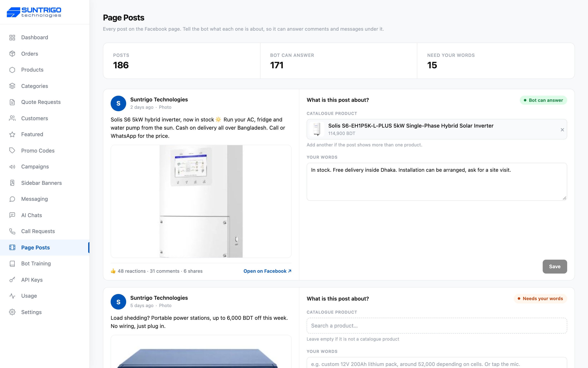Click the avatar on the 5 days ago post
This screenshot has height=368, width=588.
pos(118,302)
